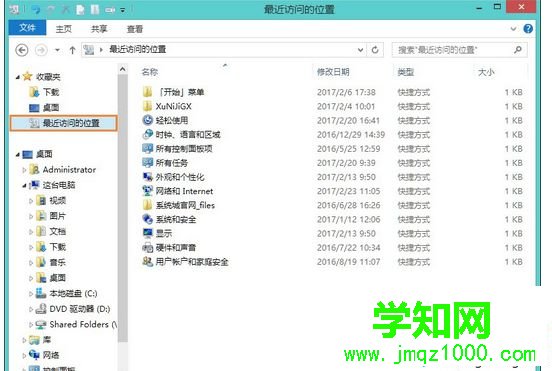Click the 本地磁盘 (C:) drive icon

[x=41, y=293]
